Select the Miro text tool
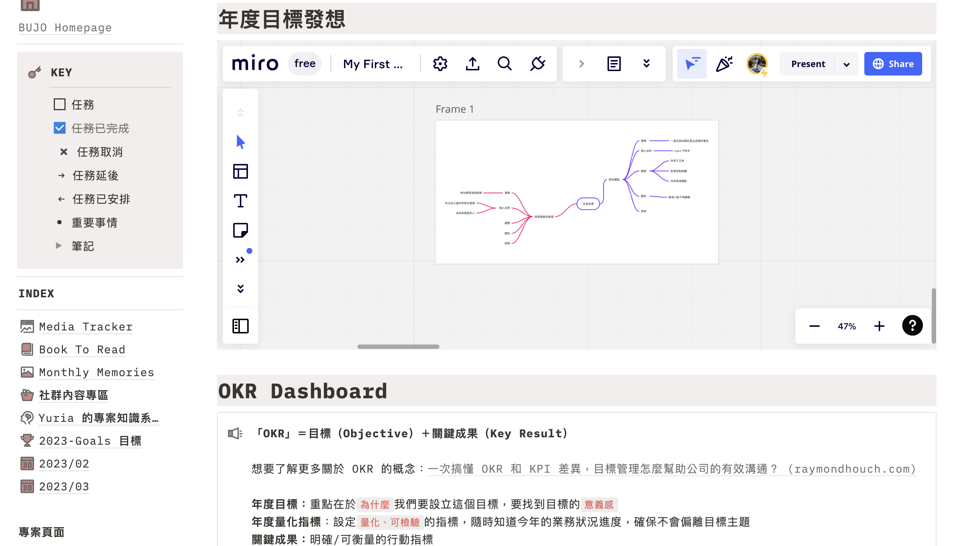Viewport: 980px width, 546px height. (x=241, y=201)
